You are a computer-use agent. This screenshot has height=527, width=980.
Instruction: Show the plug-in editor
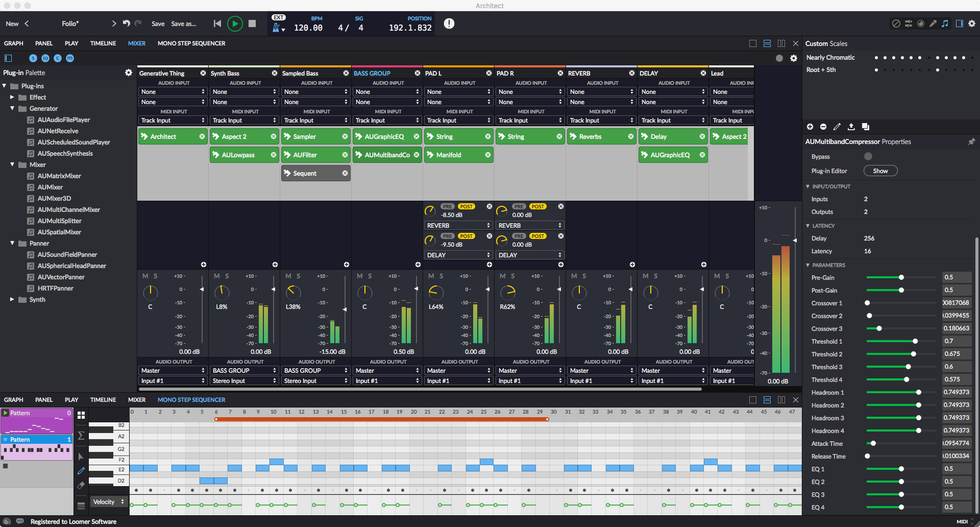[x=880, y=171]
